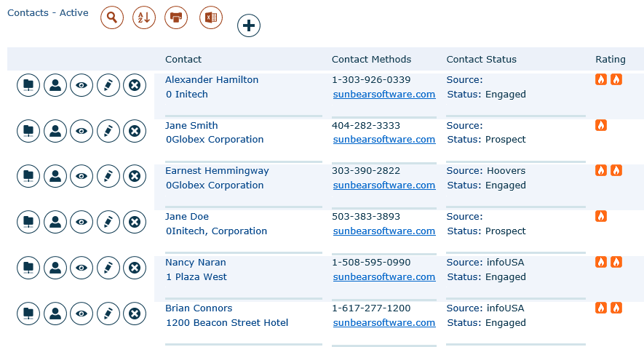Delete Jane Smith using X icon
This screenshot has height=347, width=644.
coord(135,131)
